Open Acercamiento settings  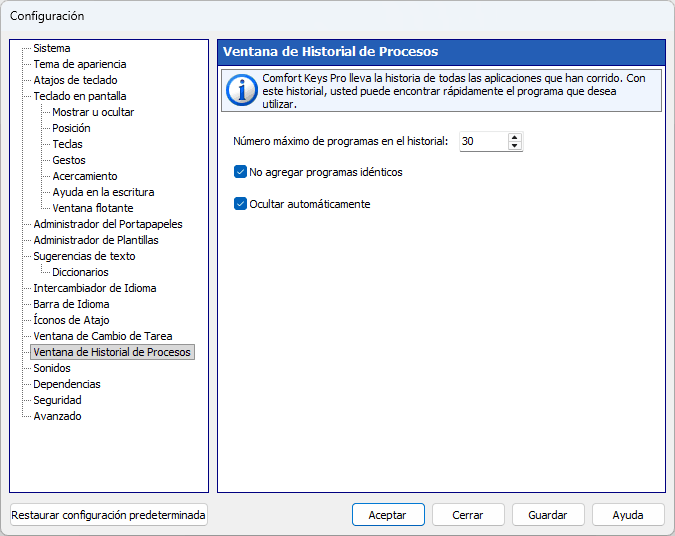pyautogui.click(x=85, y=176)
